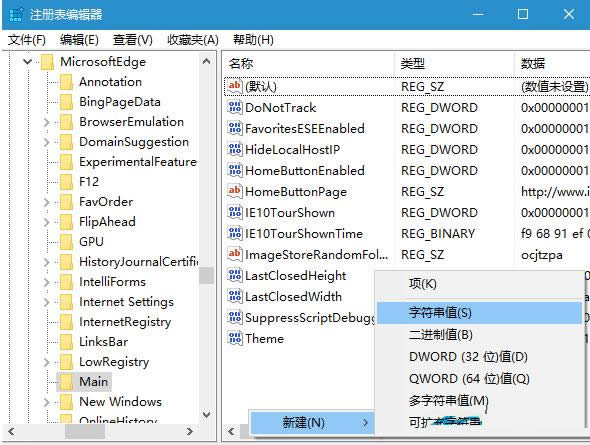Click the DWORD icon beside HomeButtonEnabled
The image size is (590, 445).
[234, 170]
